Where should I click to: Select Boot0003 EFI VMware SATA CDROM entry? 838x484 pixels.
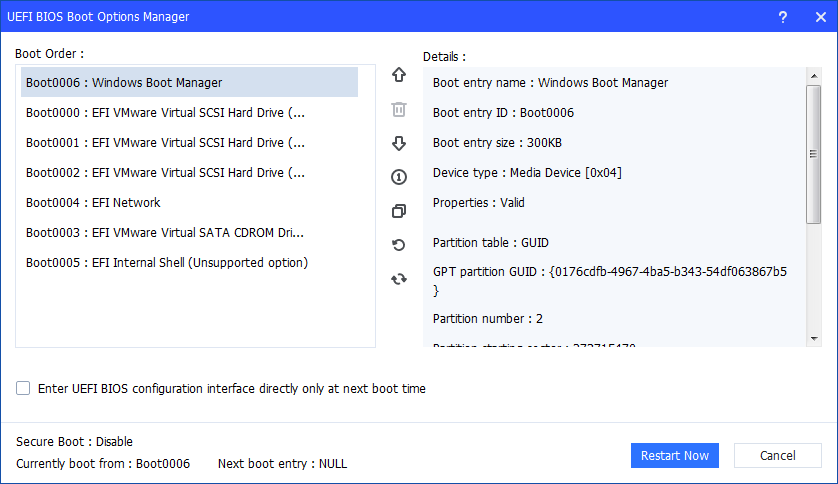165,233
